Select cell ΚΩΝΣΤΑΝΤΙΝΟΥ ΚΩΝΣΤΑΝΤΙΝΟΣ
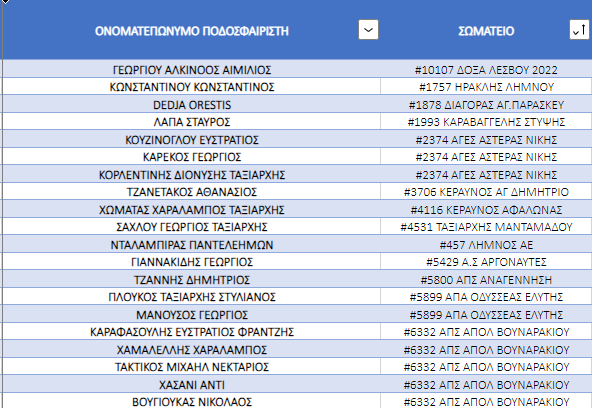This screenshot has width=592, height=408. (191, 86)
